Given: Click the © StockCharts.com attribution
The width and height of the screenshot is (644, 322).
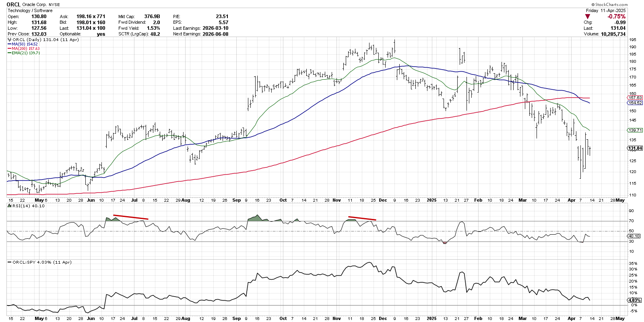Looking at the screenshot, I should [609, 5].
